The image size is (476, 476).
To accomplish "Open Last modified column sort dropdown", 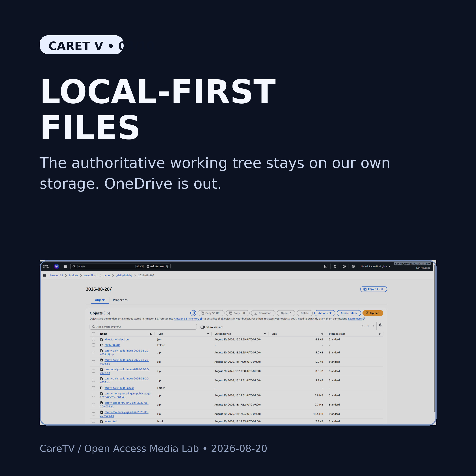I will pyautogui.click(x=265, y=334).
